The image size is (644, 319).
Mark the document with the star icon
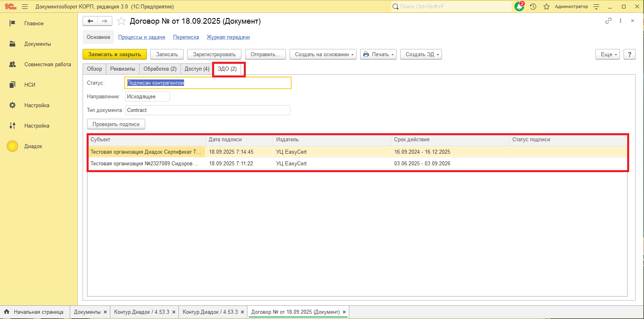click(x=121, y=21)
